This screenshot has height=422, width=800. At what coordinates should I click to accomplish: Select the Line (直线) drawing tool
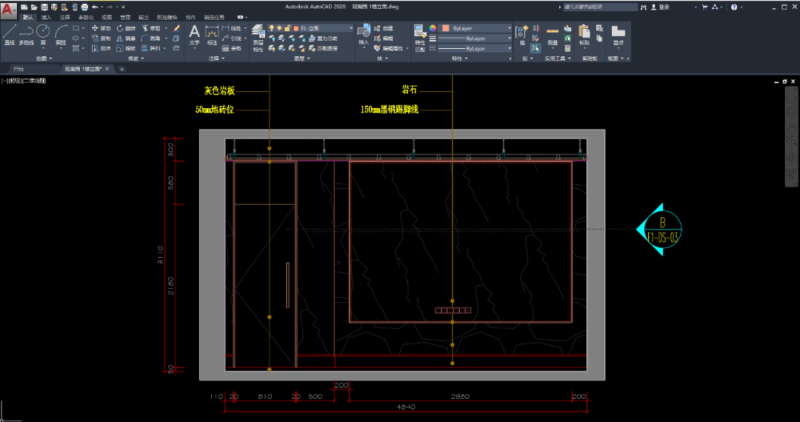[9, 34]
